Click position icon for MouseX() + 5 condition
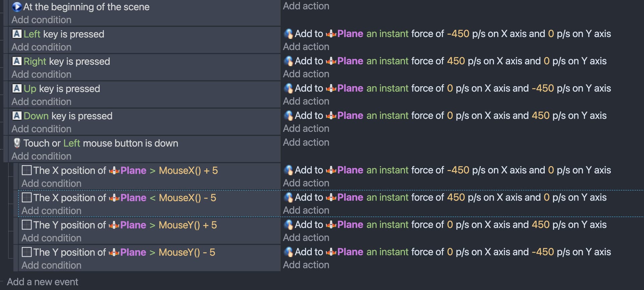644x290 pixels. coord(26,170)
